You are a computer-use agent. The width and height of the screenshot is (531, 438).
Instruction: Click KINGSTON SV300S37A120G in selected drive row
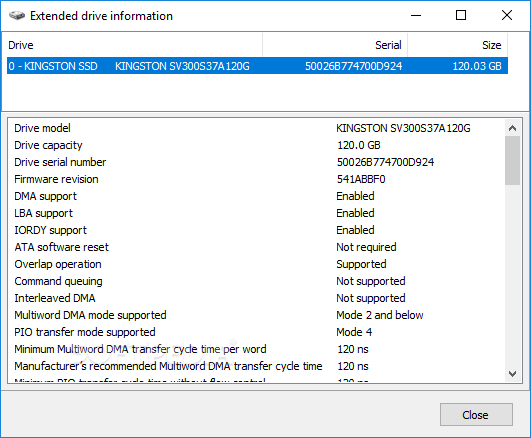pyautogui.click(x=182, y=66)
